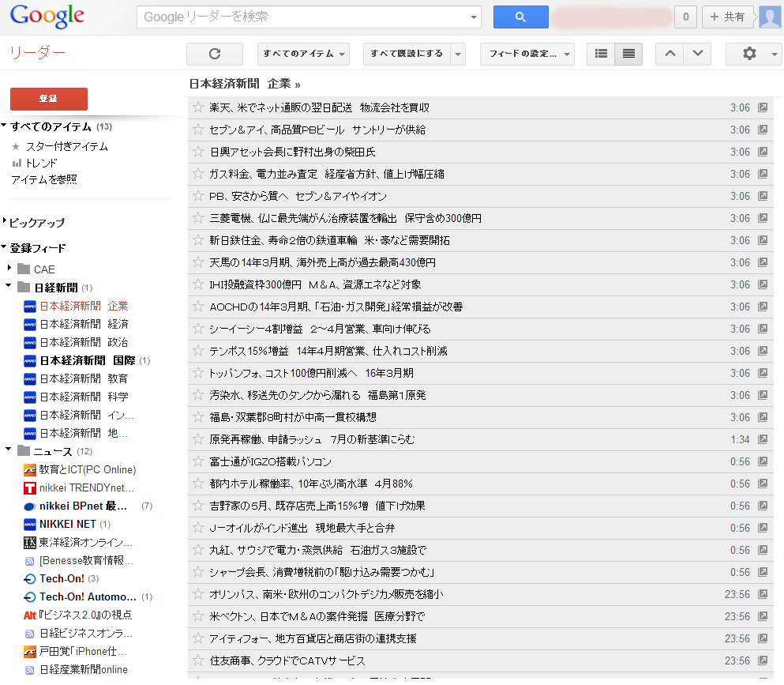Select 日本経済新聞 政治 feed

tap(84, 342)
